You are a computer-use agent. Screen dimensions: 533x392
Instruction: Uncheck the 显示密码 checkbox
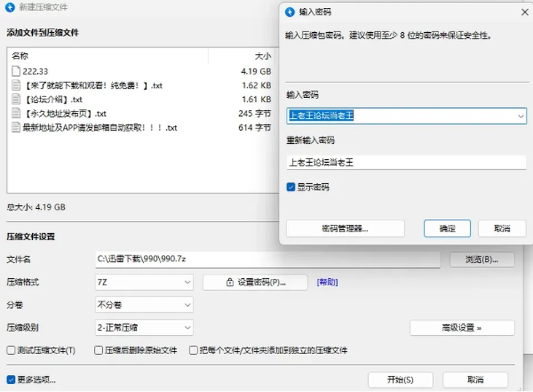click(x=290, y=187)
